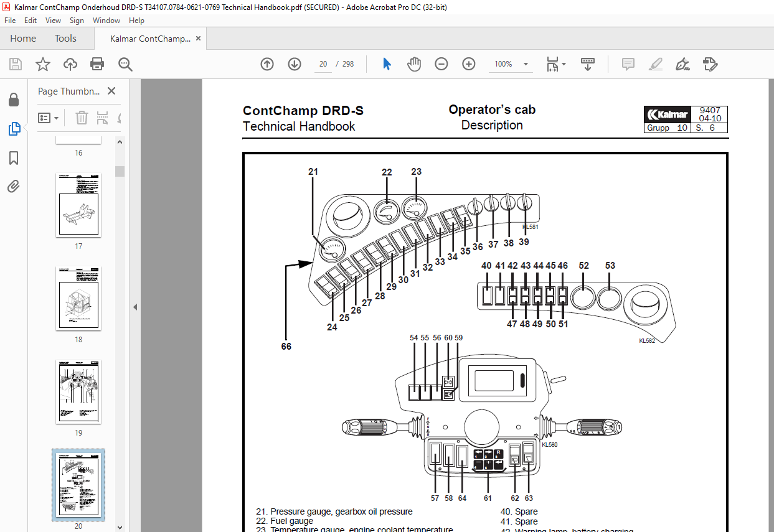Select page 20 thumbnail
Viewport: 774px width, 532px height.
tap(78, 485)
